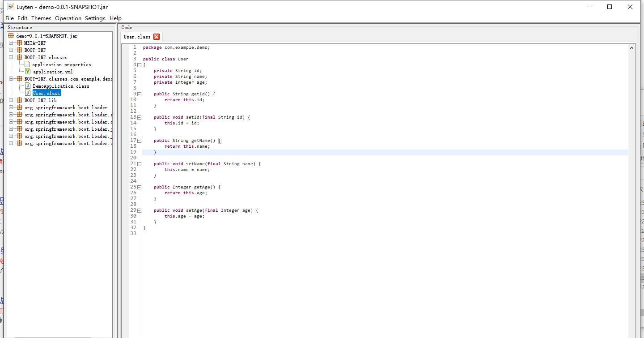This screenshot has height=338, width=644.
Task: Expand the BOOT-INF.lib node
Action: pyautogui.click(x=11, y=100)
